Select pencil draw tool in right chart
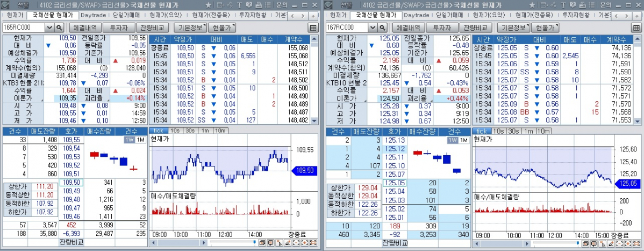644x251 pixels. coord(611,243)
